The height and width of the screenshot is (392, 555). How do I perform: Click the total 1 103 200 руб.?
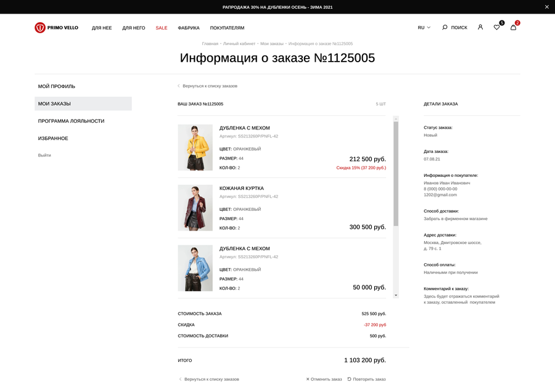(365, 360)
